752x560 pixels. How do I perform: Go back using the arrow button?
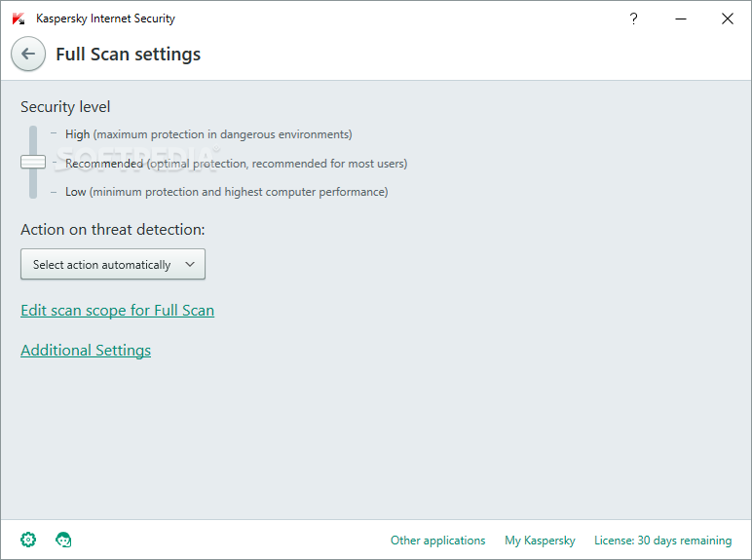(28, 54)
